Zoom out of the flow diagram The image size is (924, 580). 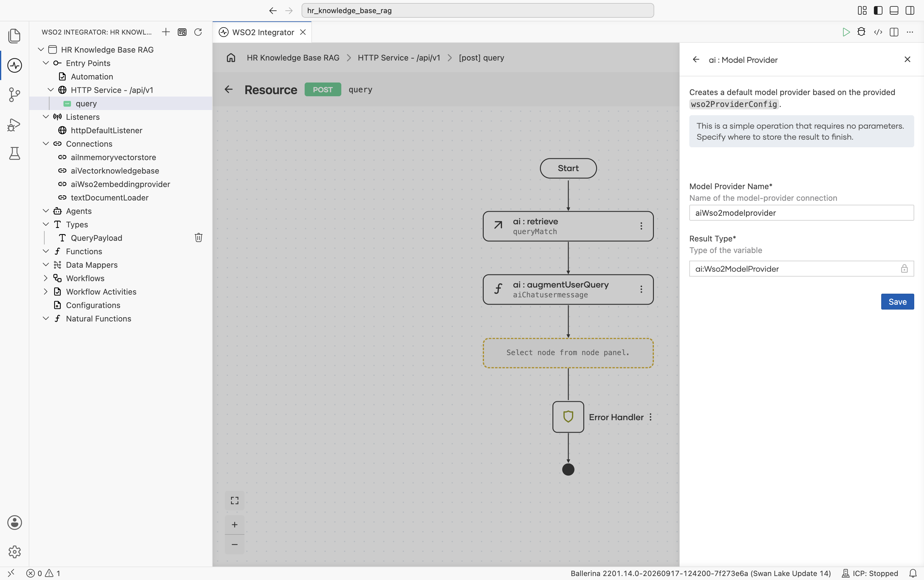point(235,544)
